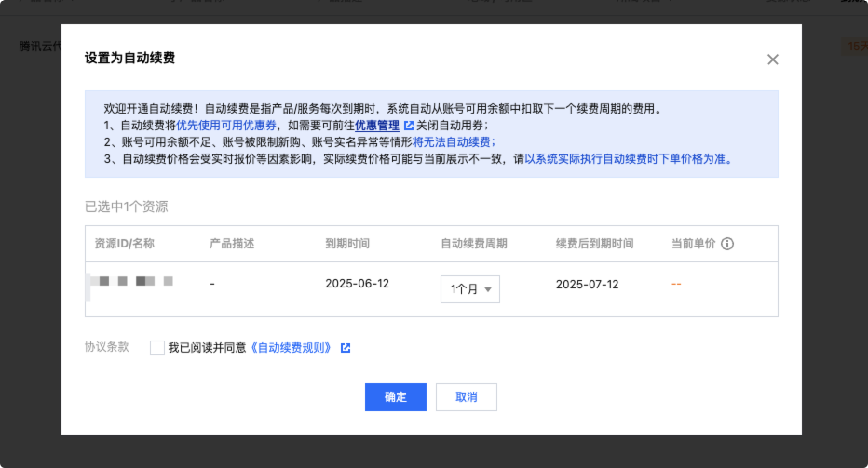This screenshot has width=868, height=468.
Task: Click the 以系统实际执行自动续费时下单价格为准 text
Action: (628, 159)
